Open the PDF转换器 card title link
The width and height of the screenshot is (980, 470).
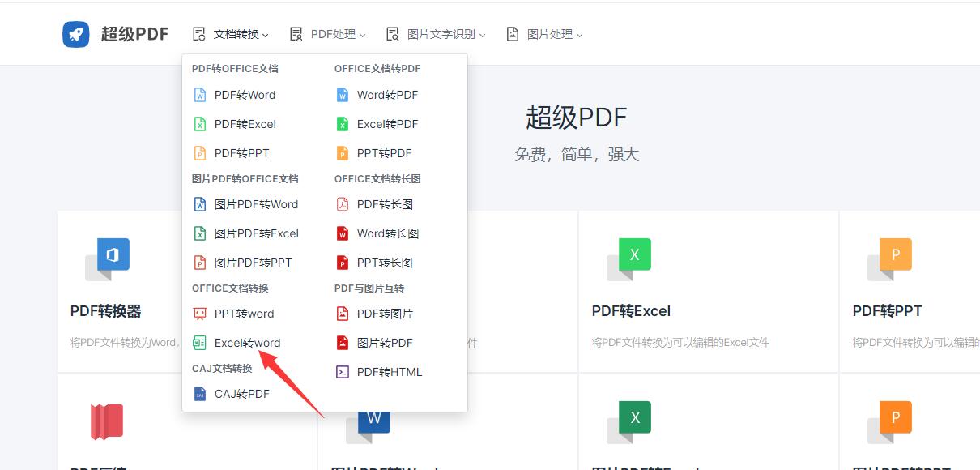[106, 311]
